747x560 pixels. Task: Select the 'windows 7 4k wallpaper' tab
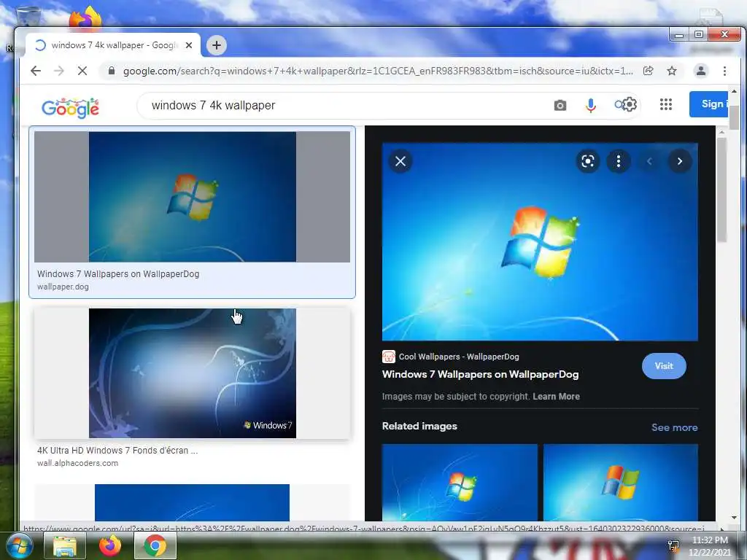tap(113, 45)
